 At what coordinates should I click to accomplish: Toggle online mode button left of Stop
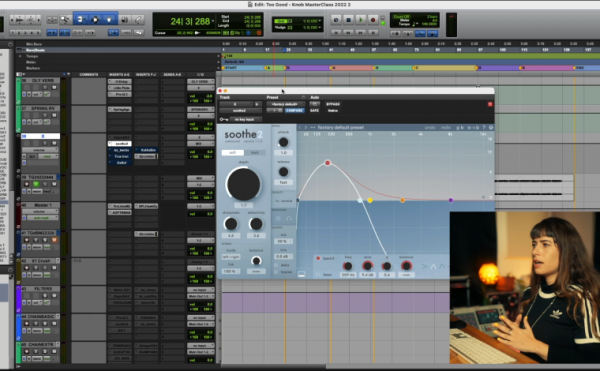pyautogui.click(x=336, y=20)
